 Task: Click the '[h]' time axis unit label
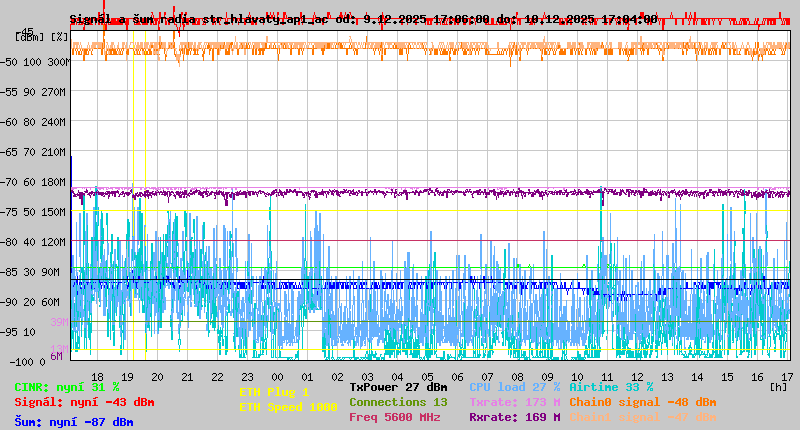click(x=779, y=387)
